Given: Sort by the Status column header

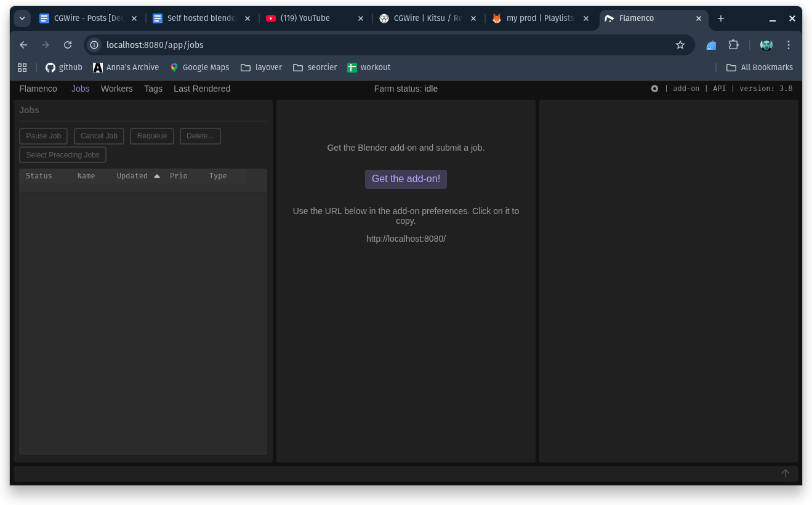Looking at the screenshot, I should [39, 176].
